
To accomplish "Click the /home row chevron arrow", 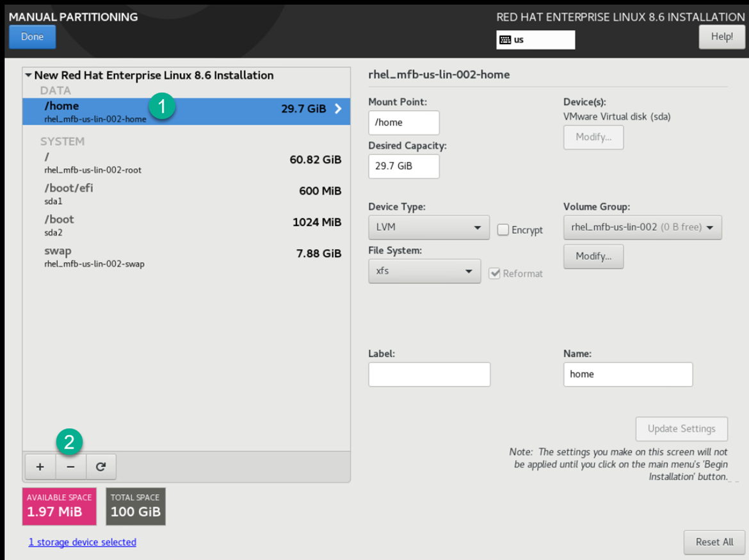I will (338, 109).
